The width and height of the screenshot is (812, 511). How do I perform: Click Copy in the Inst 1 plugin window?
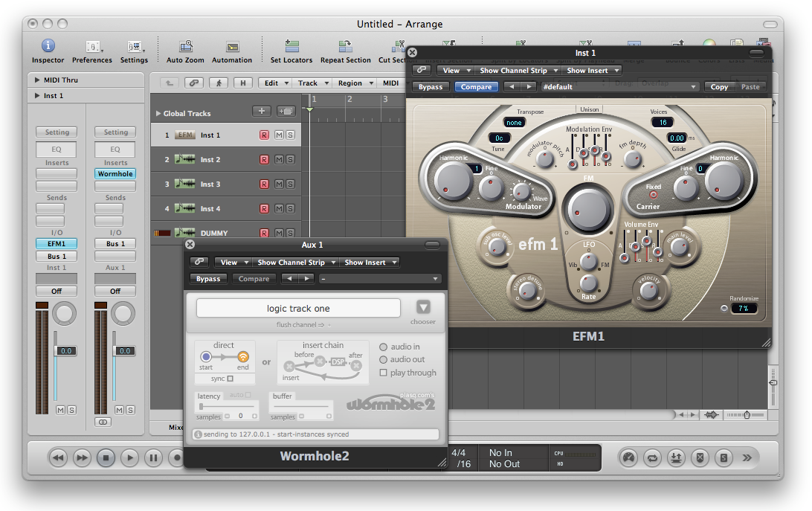(719, 87)
